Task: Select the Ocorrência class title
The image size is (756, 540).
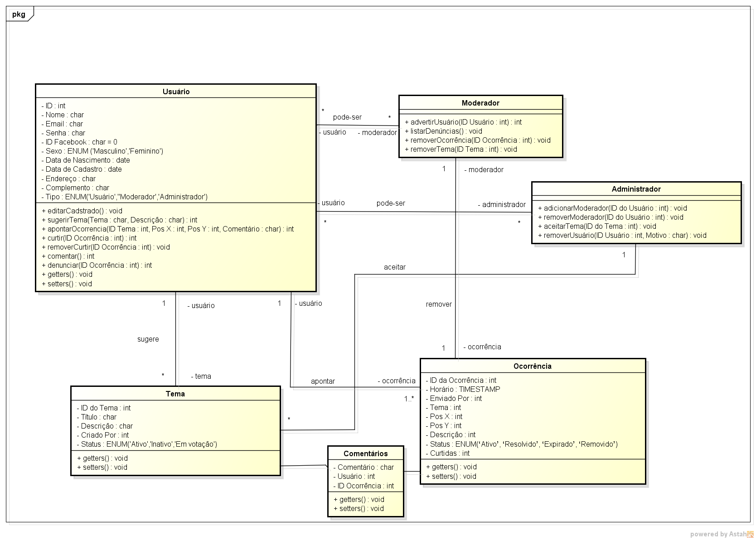Action: 532,366
